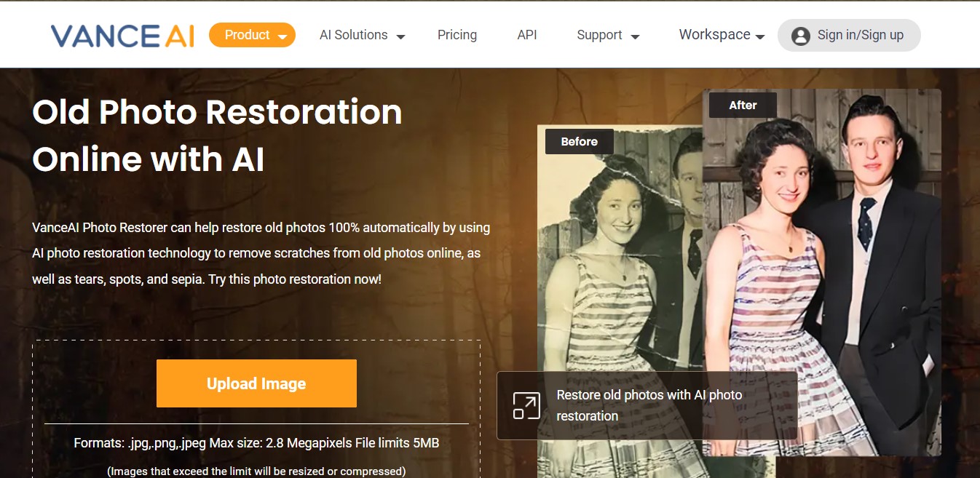Image resolution: width=980 pixels, height=478 pixels.
Task: Open the Workspace dropdown
Action: (715, 34)
